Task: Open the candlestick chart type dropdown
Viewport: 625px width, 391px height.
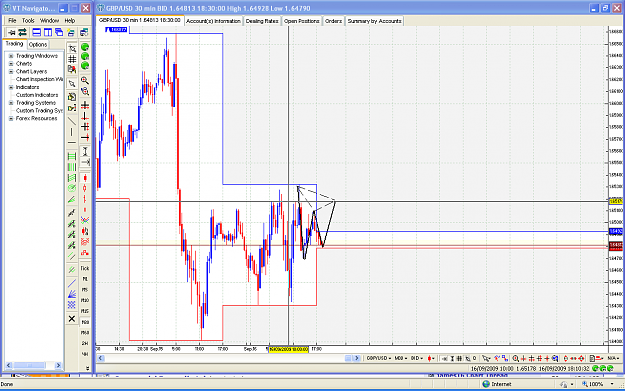Action: pos(431,358)
